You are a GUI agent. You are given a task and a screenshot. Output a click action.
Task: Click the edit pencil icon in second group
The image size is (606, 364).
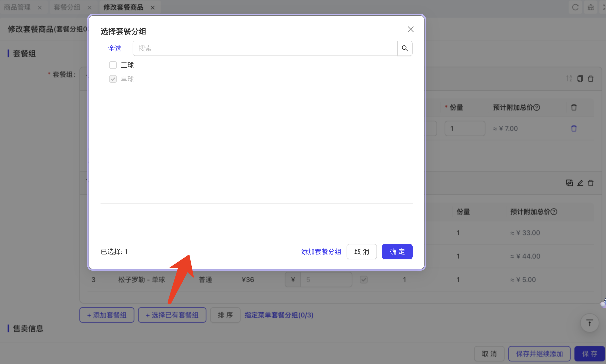(580, 183)
